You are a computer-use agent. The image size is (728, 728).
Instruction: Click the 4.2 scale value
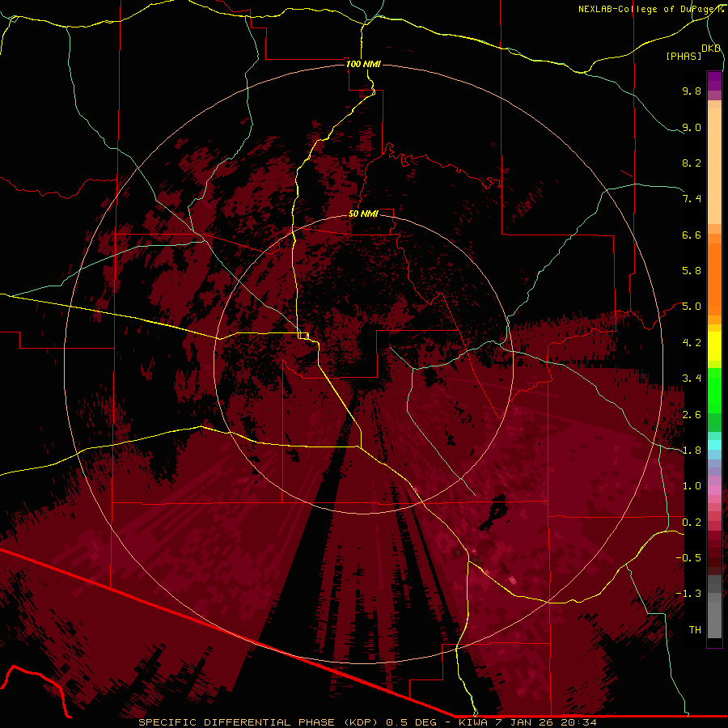pos(692,343)
